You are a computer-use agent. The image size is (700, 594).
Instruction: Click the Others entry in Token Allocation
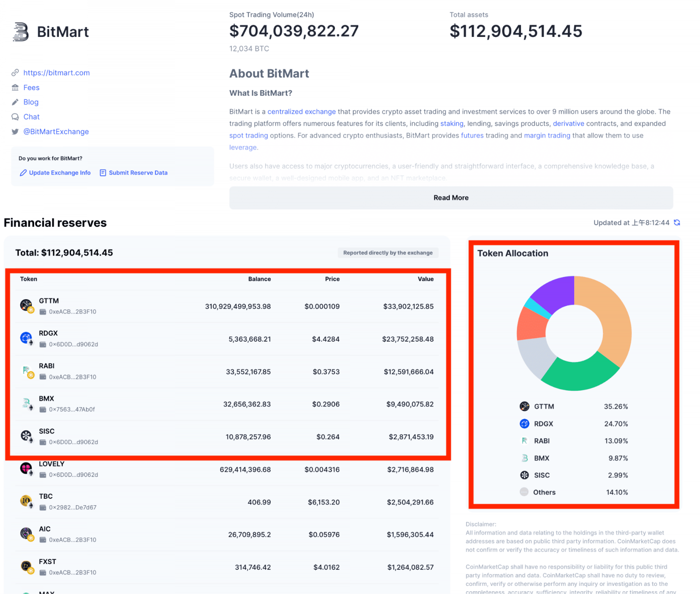pos(545,492)
